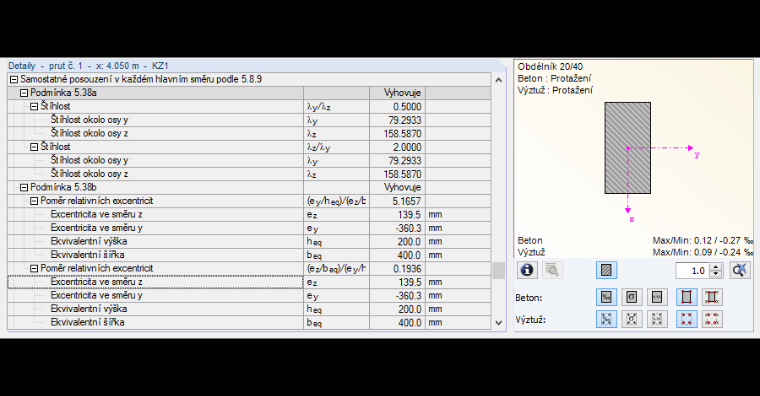Increase scale value with up arrow
Viewport: 760px width, 396px height.
point(716,267)
